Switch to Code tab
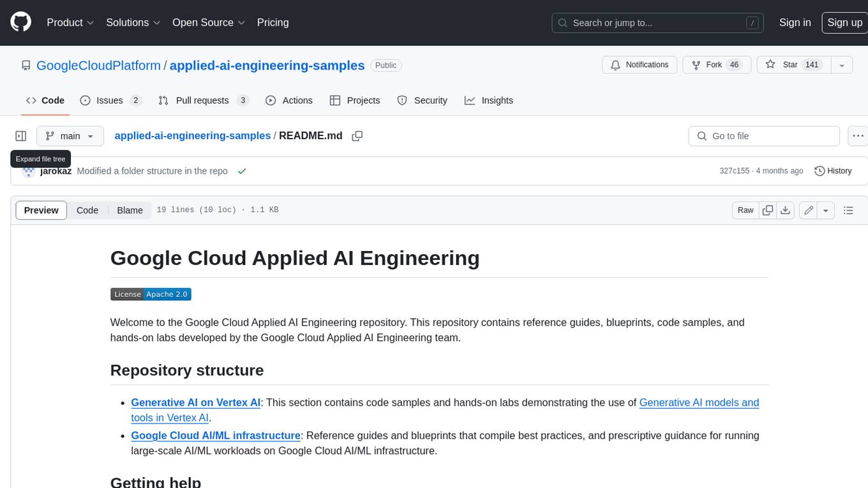868x488 pixels. coord(45,100)
